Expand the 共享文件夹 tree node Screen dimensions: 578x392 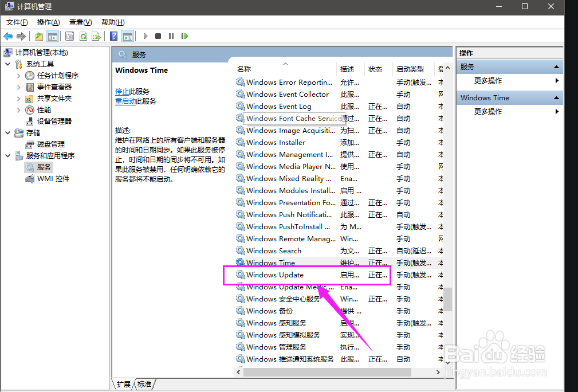pos(18,99)
